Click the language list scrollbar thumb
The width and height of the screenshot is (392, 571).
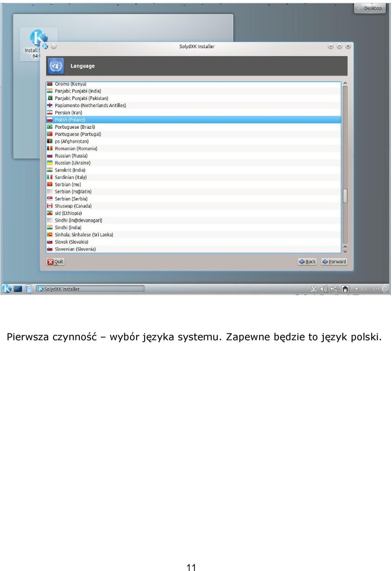[345, 196]
